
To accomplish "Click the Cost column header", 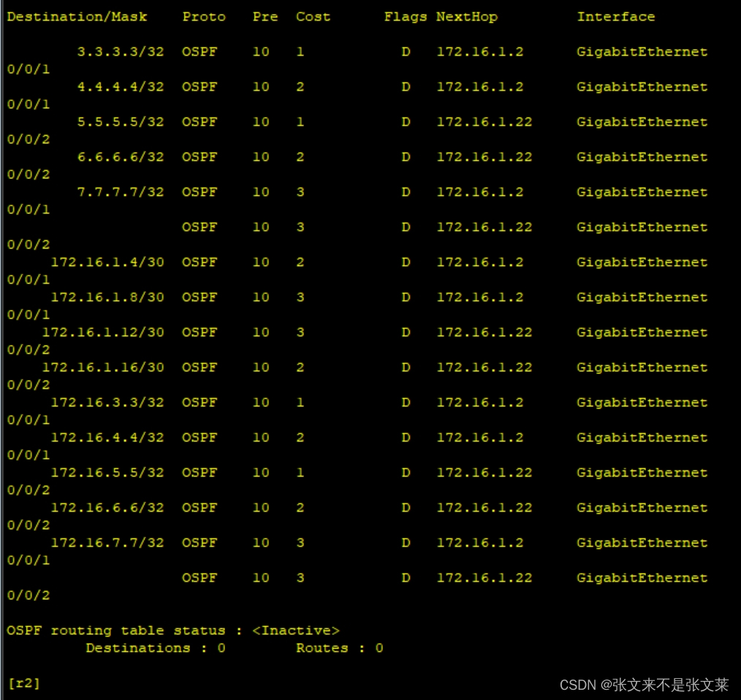I will 313,16.
